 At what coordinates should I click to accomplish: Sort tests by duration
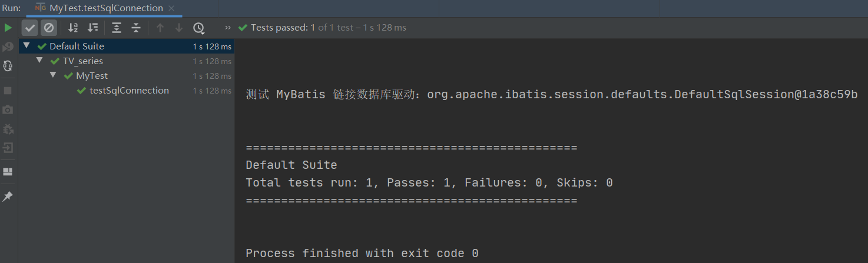click(92, 28)
